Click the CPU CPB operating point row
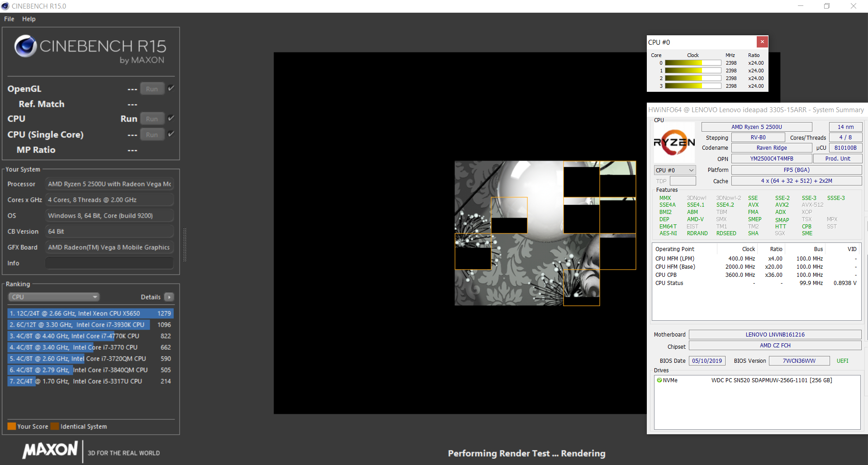The width and height of the screenshot is (868, 465). (756, 275)
